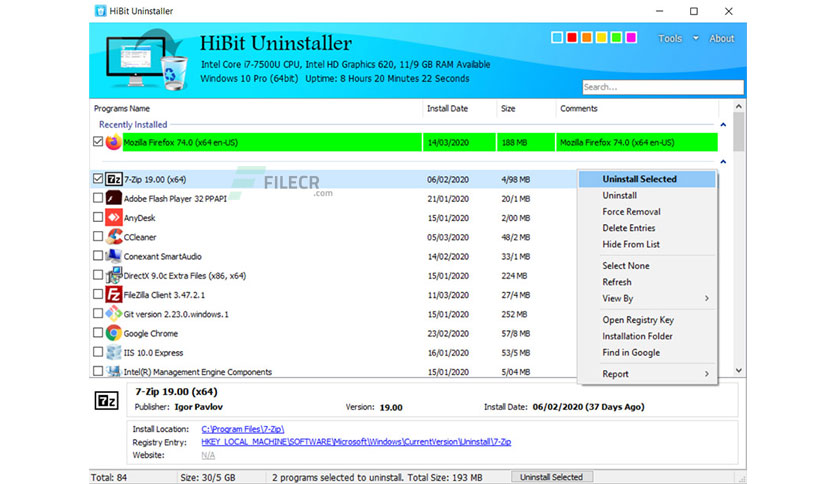This screenshot has width=836, height=484.
Task: Click into the Search input field
Action: coord(663,87)
